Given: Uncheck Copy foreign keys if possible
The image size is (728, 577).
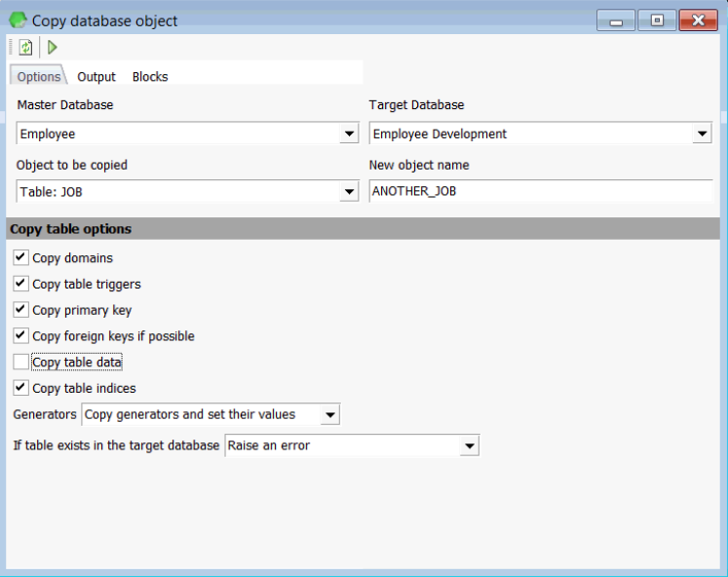Looking at the screenshot, I should click(21, 335).
